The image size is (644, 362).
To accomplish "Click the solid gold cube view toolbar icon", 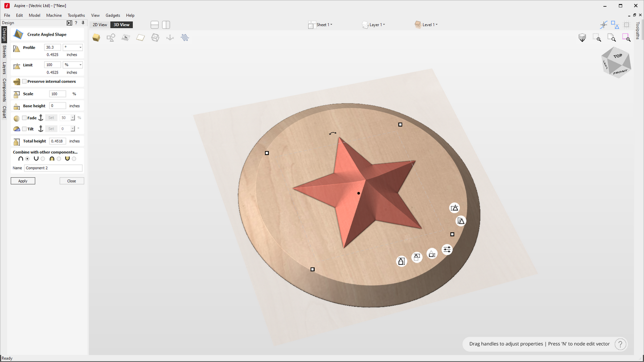I will 96,38.
